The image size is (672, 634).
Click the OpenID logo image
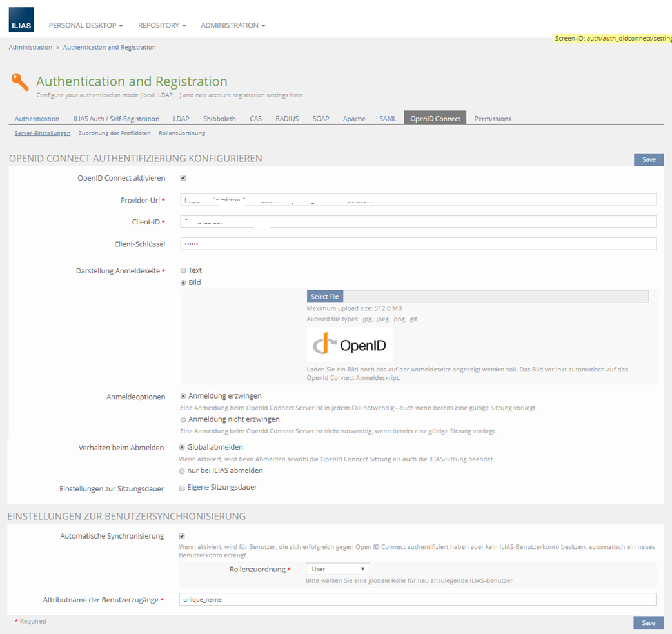(350, 345)
